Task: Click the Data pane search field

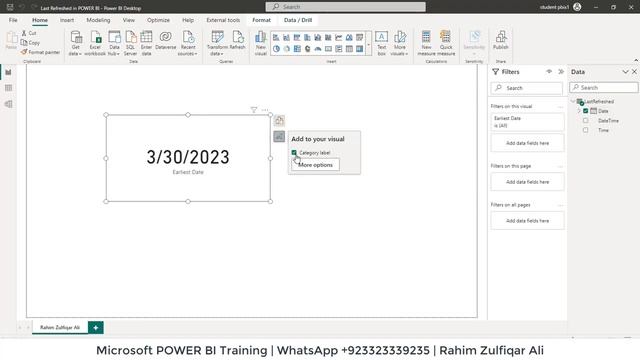Action: tap(603, 88)
